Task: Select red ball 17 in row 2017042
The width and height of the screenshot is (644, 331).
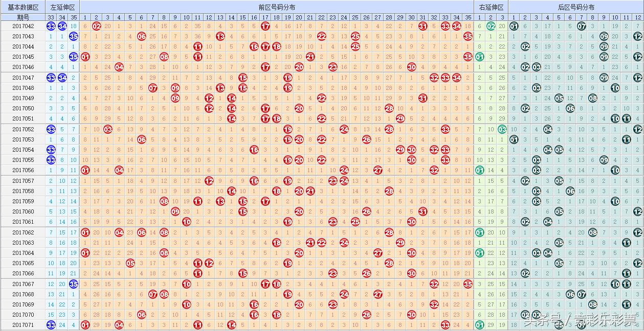Action: tap(265, 26)
